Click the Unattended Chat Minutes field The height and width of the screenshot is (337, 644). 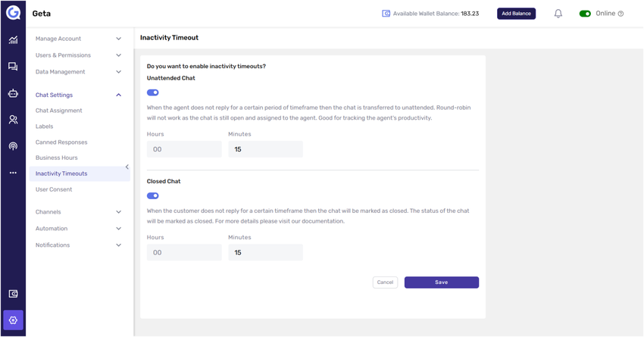[265, 149]
